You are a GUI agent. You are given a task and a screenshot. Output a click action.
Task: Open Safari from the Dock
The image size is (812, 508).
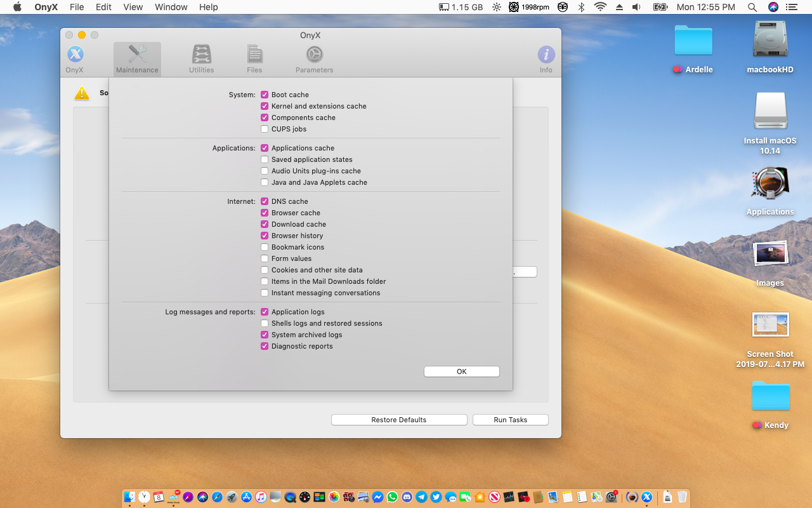tap(217, 497)
